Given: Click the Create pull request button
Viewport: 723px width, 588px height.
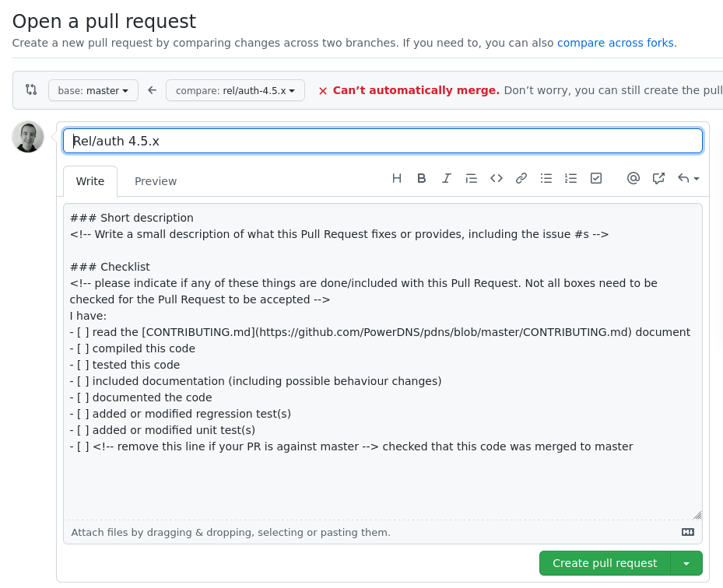Looking at the screenshot, I should pos(605,563).
